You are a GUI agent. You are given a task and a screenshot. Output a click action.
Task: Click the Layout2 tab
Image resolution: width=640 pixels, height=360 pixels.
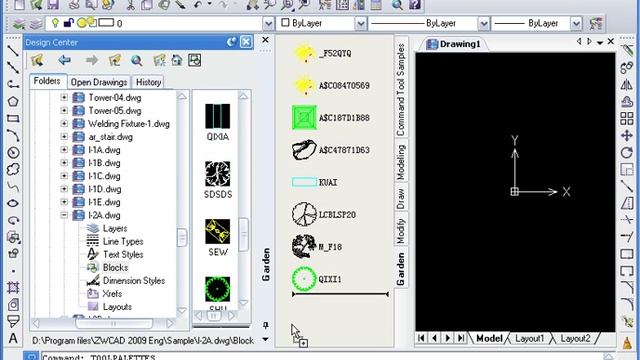575,338
